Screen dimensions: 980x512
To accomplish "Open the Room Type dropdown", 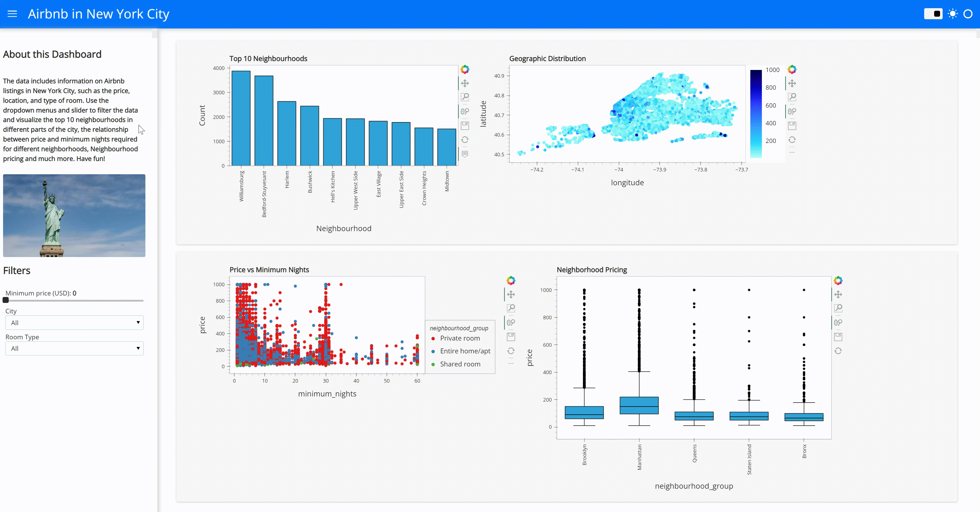I will [74, 348].
